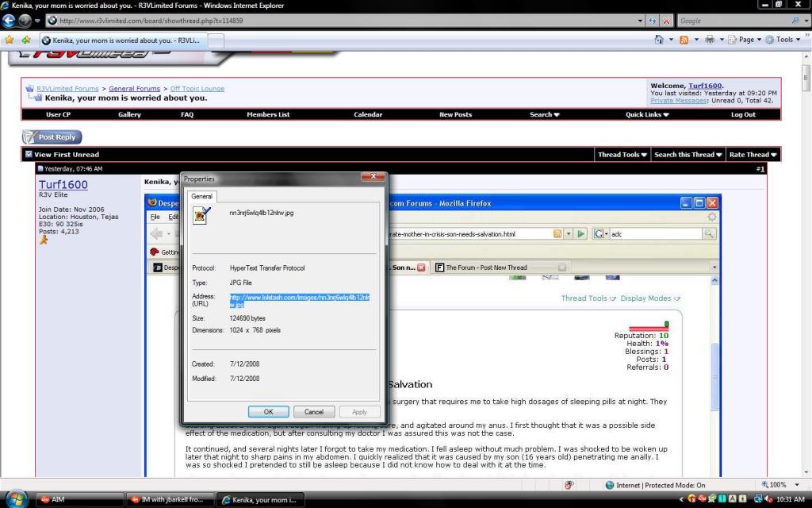The width and height of the screenshot is (812, 508).
Task: Open the Thread Tools dropdown
Action: coord(622,155)
